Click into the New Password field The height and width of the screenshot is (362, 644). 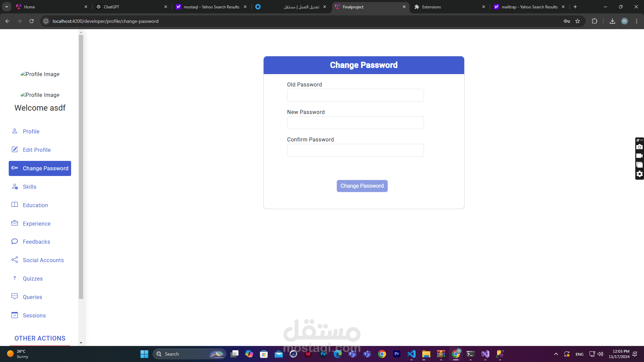355,123
